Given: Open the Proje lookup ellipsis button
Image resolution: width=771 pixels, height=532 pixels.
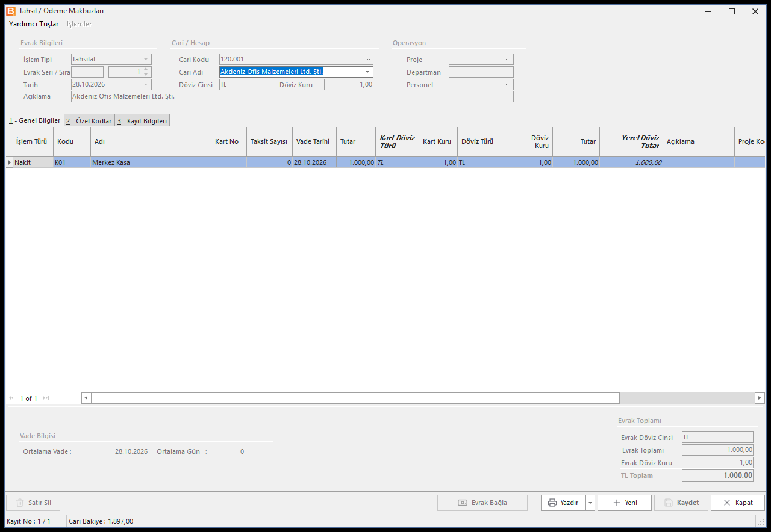Looking at the screenshot, I should click(508, 60).
